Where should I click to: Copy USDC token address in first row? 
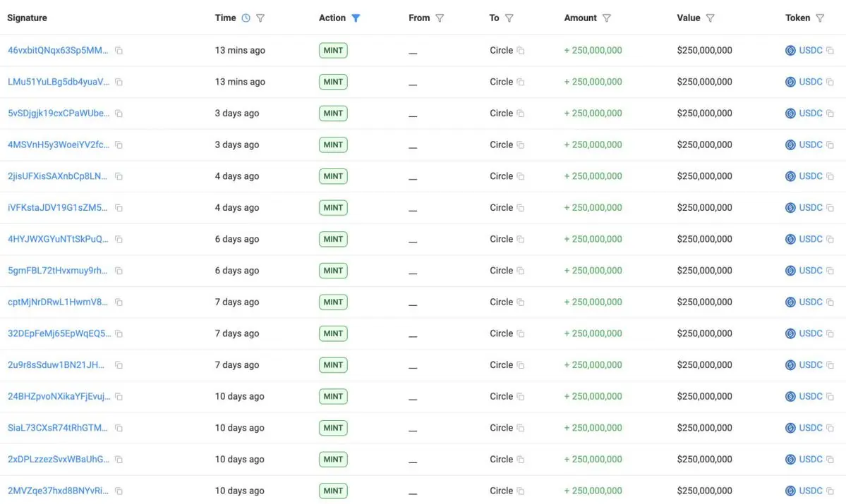830,51
